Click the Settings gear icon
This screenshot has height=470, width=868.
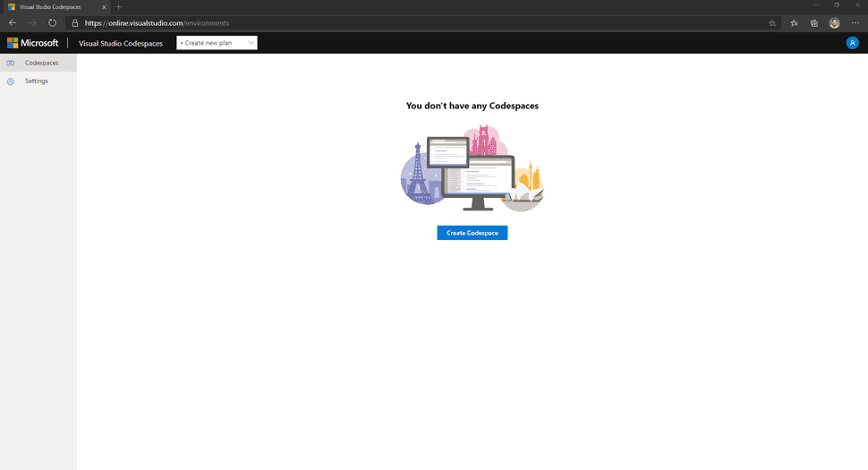11,81
